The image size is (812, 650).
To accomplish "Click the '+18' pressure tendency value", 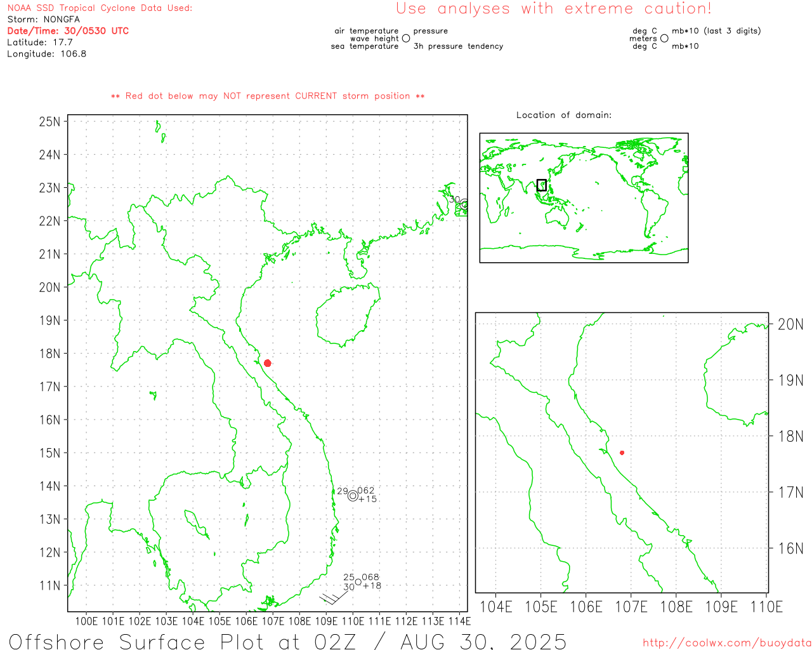I will (x=372, y=586).
